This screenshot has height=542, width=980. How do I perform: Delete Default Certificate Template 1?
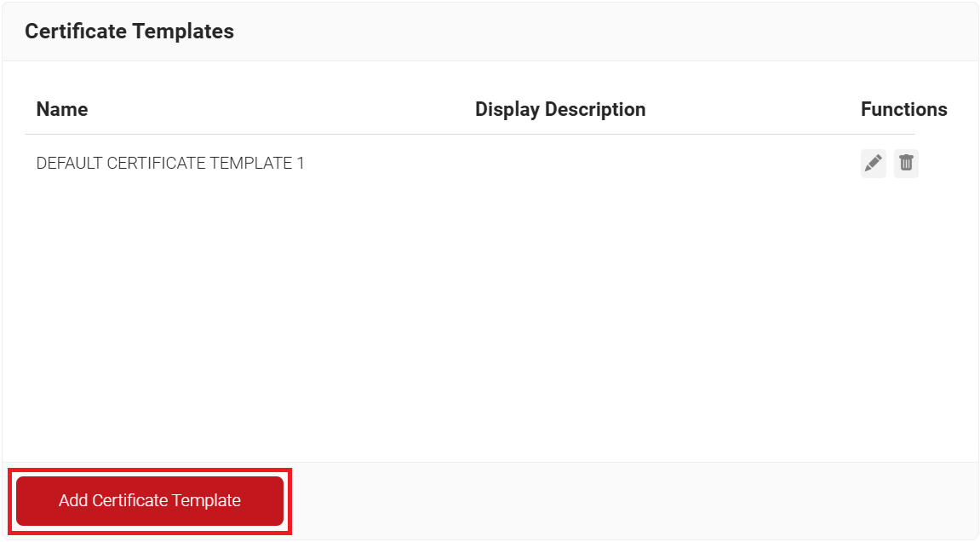(x=906, y=163)
